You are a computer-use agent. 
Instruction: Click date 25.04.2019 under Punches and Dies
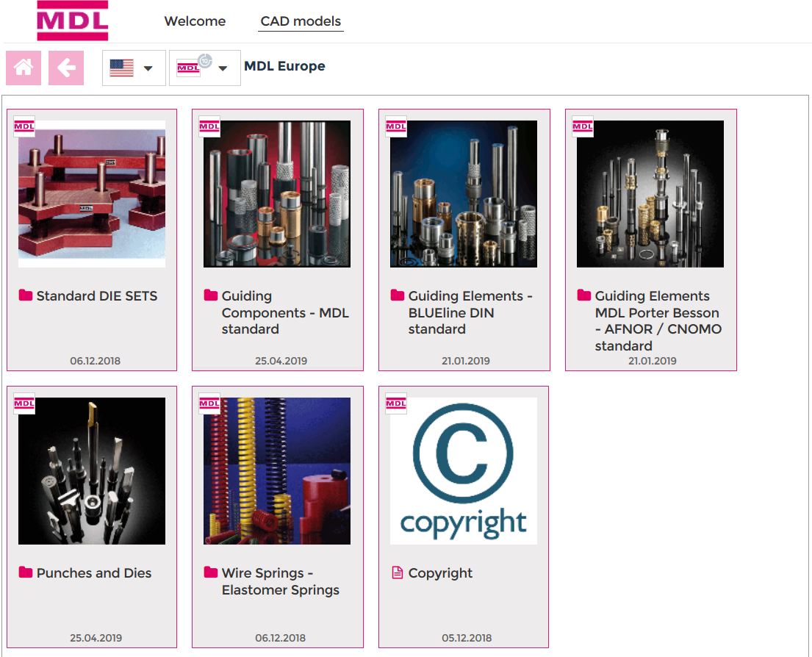96,638
